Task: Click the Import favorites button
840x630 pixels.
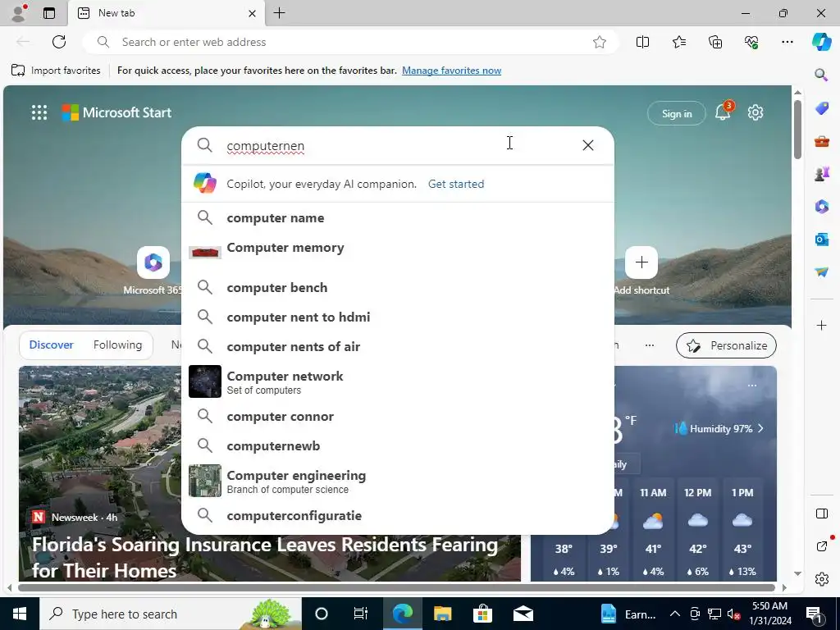Action: click(56, 71)
